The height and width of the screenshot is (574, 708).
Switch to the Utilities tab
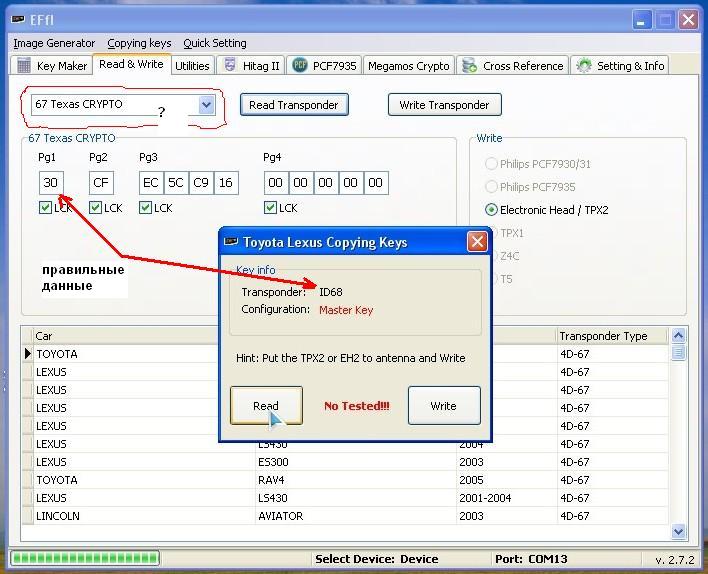[x=192, y=66]
